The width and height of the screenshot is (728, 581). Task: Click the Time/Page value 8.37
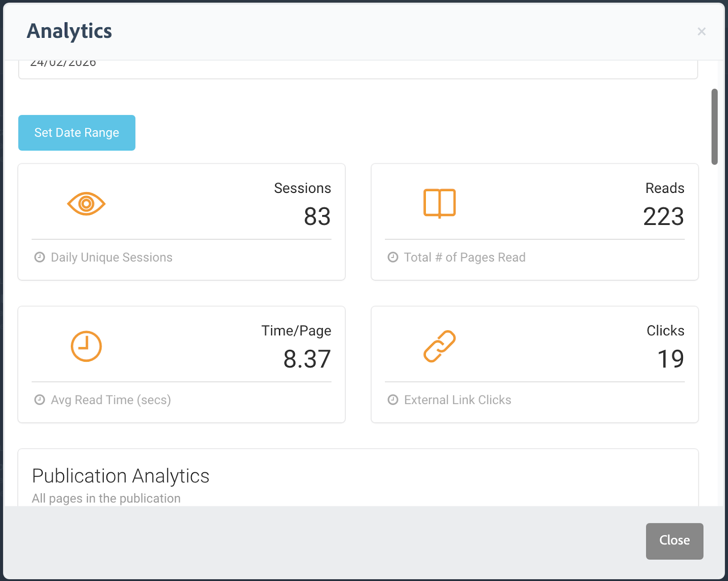pos(307,359)
